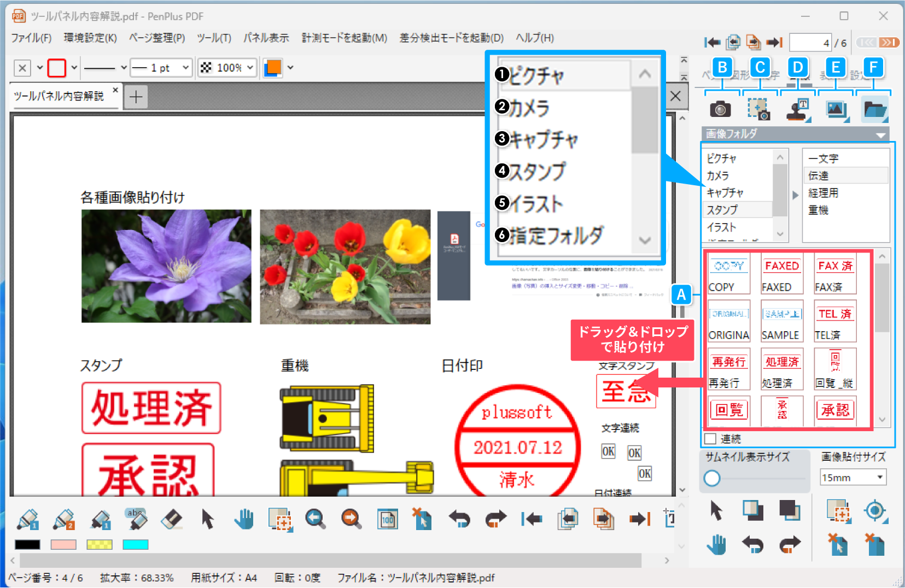Open the パネル表示 menu
Screen dimensions: 905x588
(x=266, y=38)
